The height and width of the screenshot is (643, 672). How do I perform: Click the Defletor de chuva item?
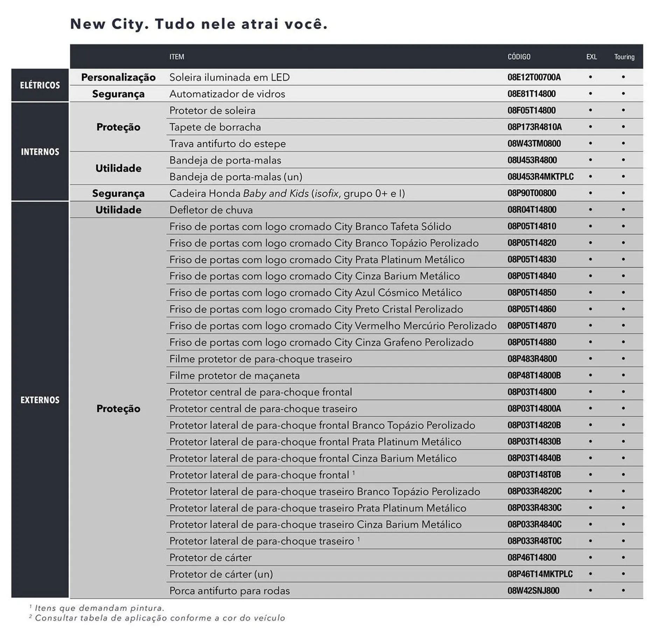(211, 210)
